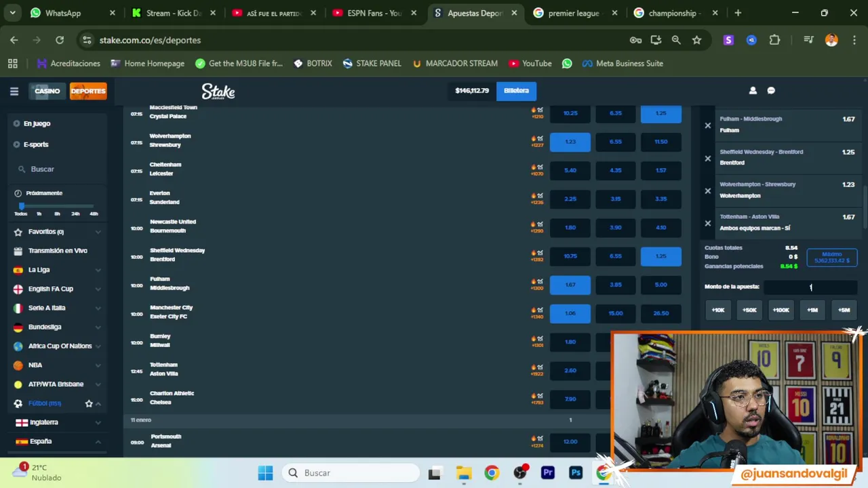
Task: Open the Billetera wallet button
Action: click(x=516, y=91)
